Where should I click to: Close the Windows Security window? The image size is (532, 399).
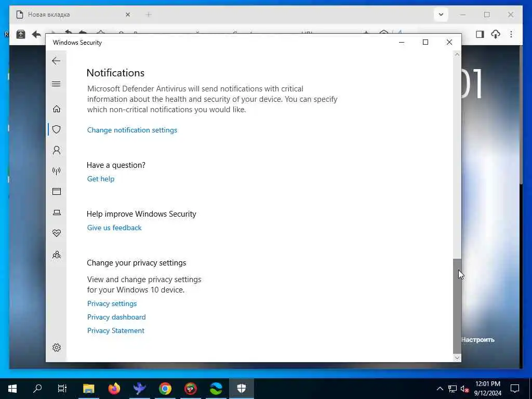(449, 43)
